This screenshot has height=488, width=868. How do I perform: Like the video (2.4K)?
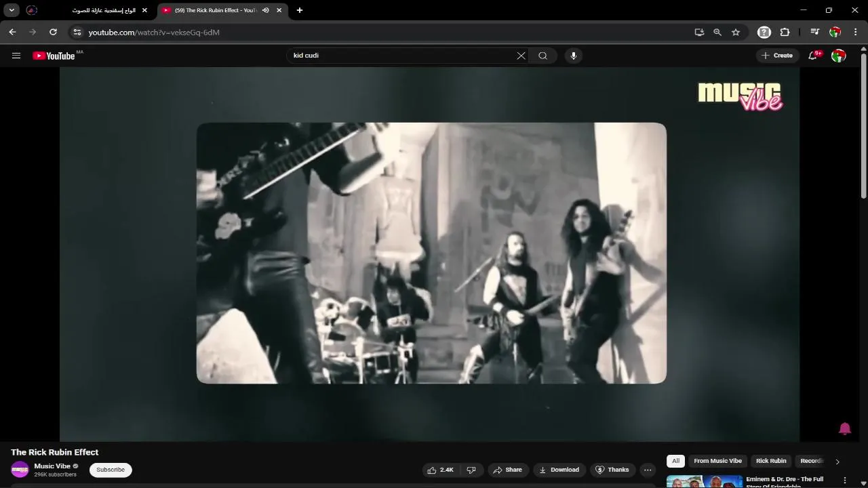(x=441, y=470)
